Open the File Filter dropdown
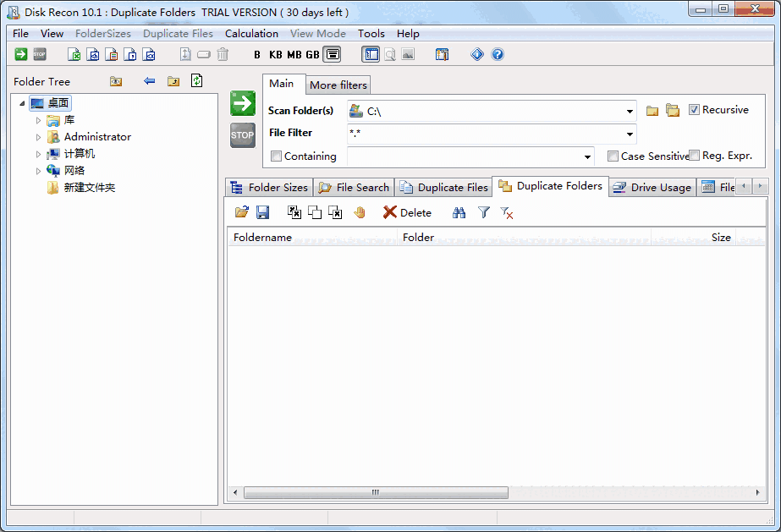The height and width of the screenshot is (532, 781). coord(630,133)
